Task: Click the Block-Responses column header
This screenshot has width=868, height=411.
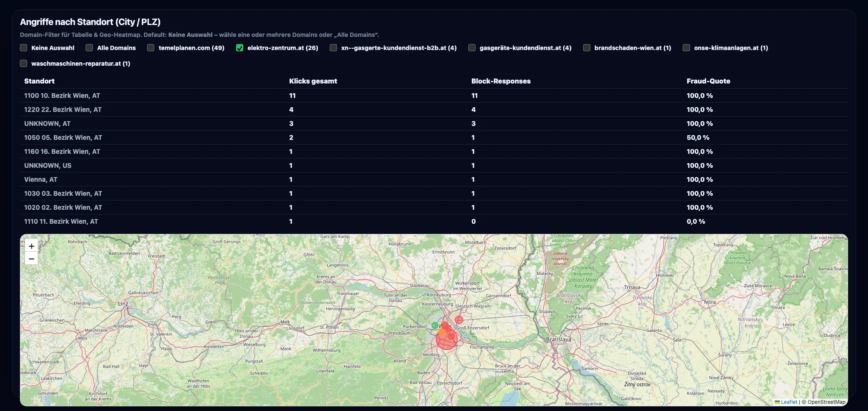Action: pos(501,81)
